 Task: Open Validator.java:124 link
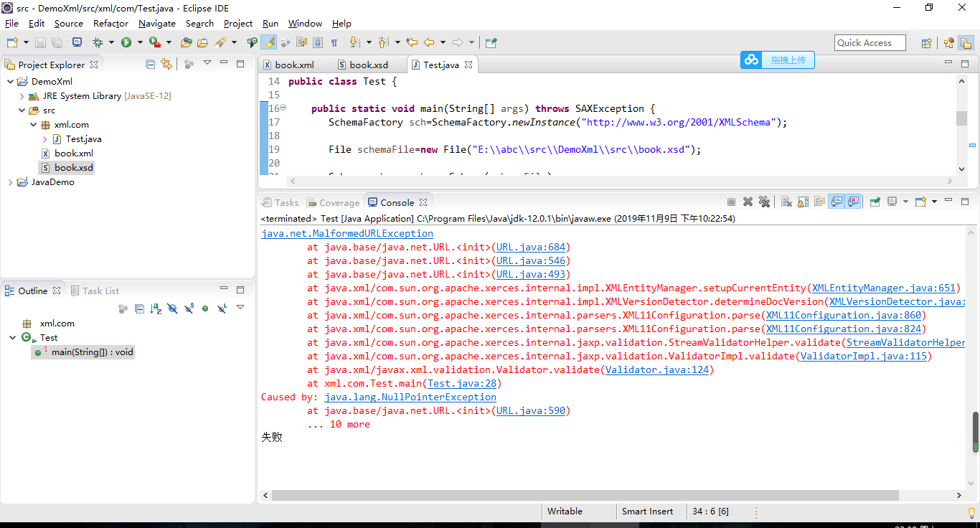657,369
